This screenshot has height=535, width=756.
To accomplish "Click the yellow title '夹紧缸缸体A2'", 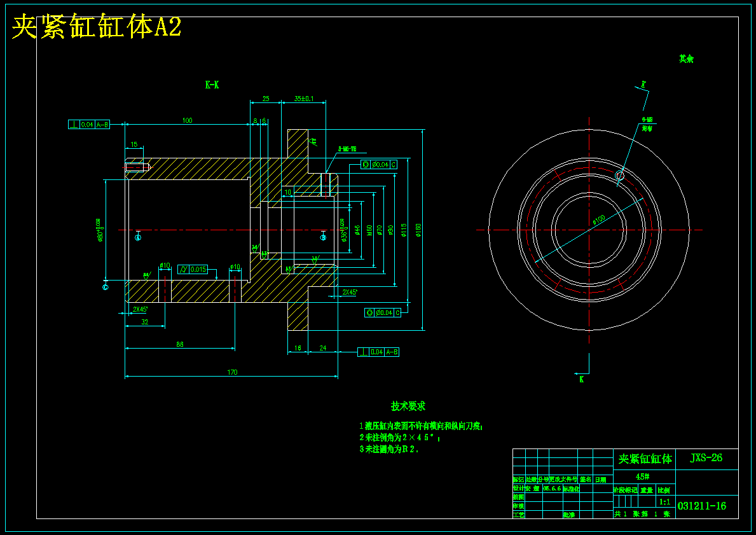I will pos(97,27).
